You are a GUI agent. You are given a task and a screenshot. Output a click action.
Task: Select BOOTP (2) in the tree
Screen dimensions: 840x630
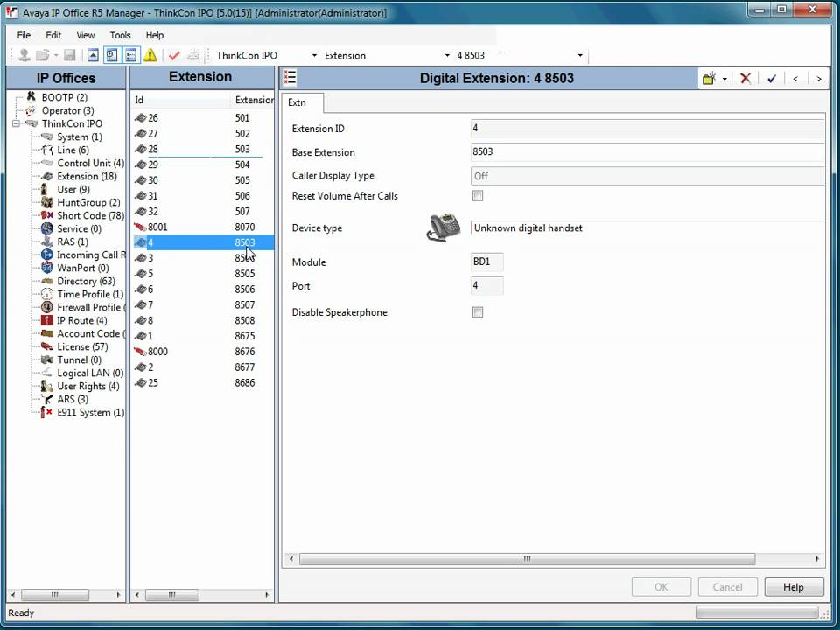64,97
